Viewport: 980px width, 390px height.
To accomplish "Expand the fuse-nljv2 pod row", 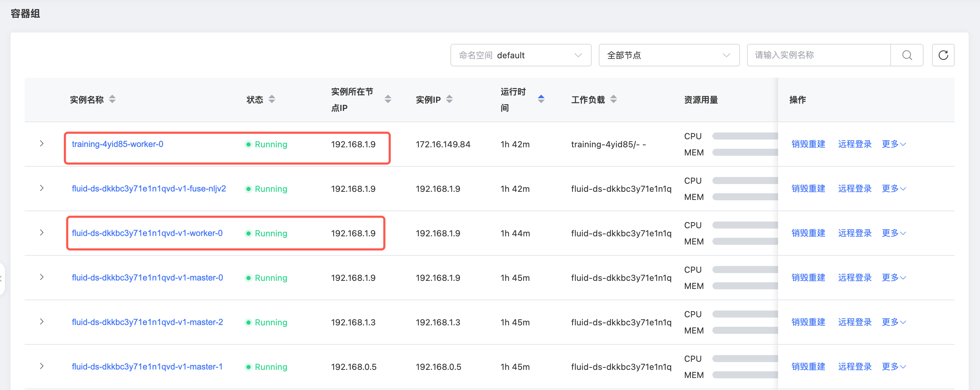I will pyautogui.click(x=41, y=189).
